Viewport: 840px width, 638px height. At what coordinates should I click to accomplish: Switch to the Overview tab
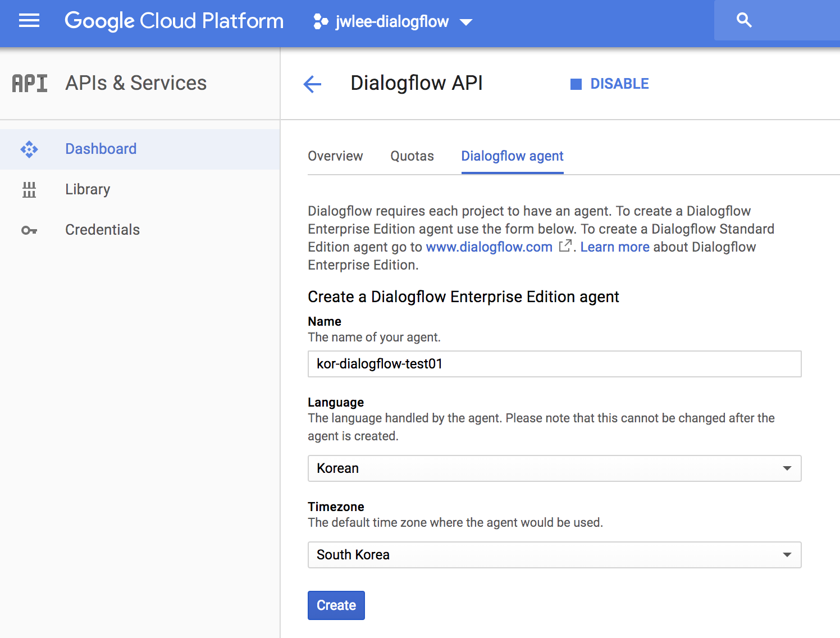pos(335,156)
